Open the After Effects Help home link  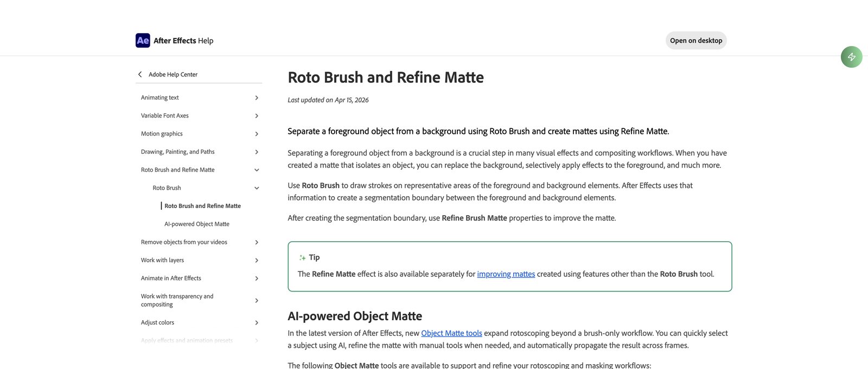[x=183, y=41]
